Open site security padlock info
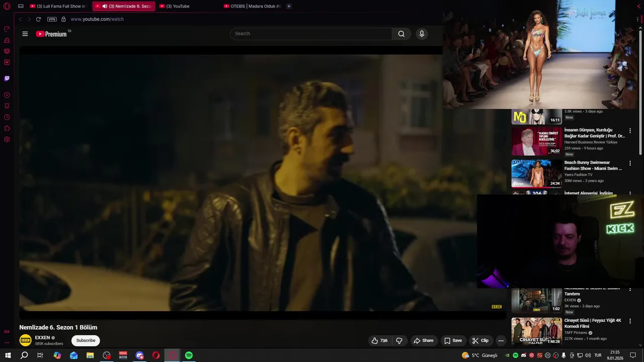Image resolution: width=644 pixels, height=362 pixels. click(63, 19)
